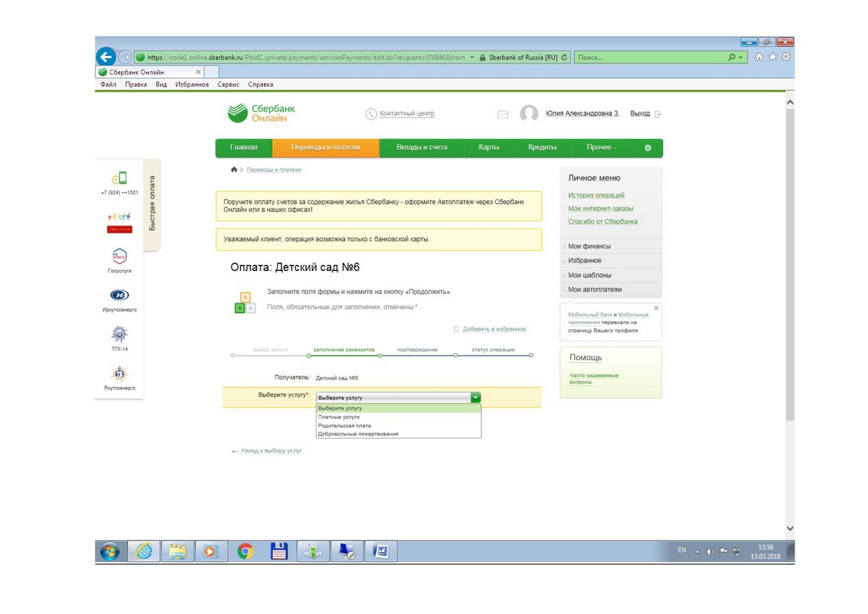This screenshot has width=868, height=614.
Task: Click the search magnifier icon
Action: click(732, 57)
